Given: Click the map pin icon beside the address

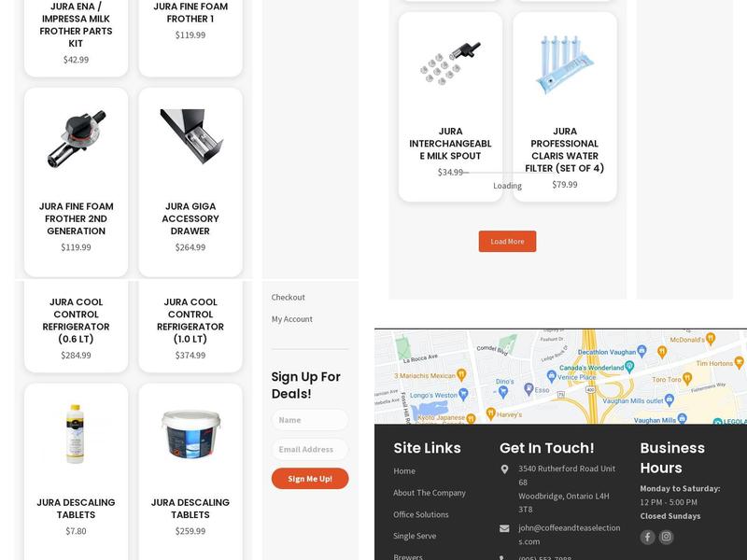Looking at the screenshot, I should click(x=505, y=469).
